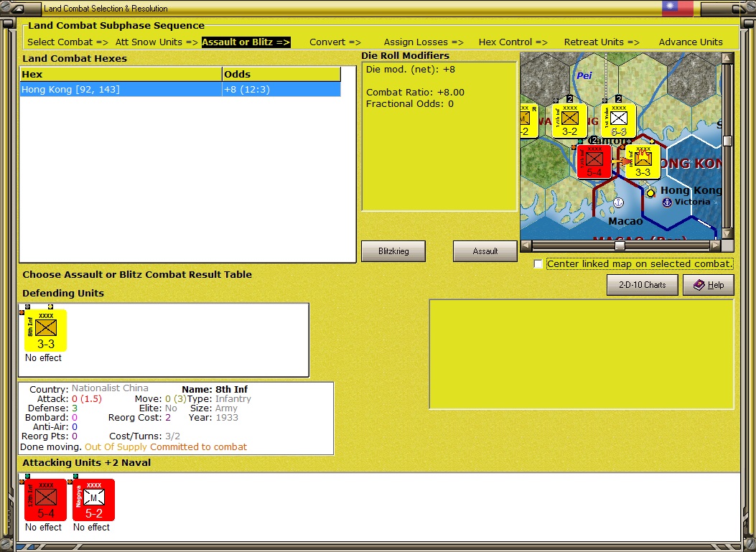Click the Odds column header
Viewport: 756px width, 552px height.
(x=281, y=74)
